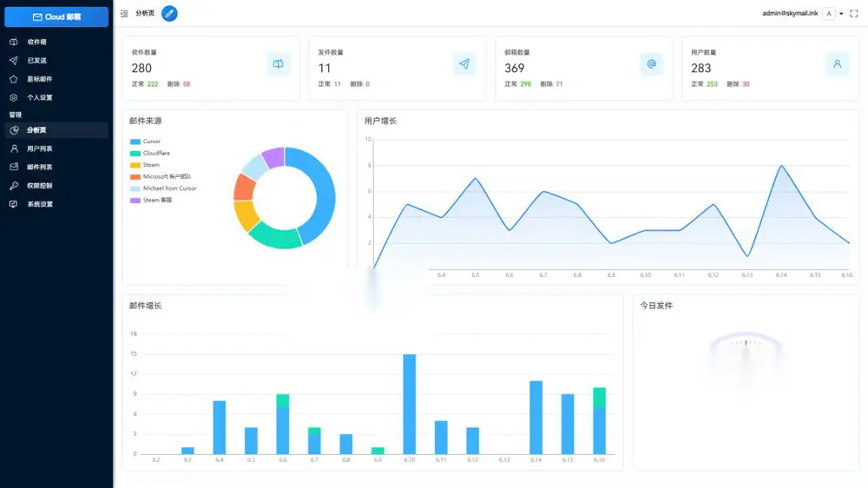Click the tallest bar at 6.10
The width and height of the screenshot is (868, 488).
(x=409, y=405)
